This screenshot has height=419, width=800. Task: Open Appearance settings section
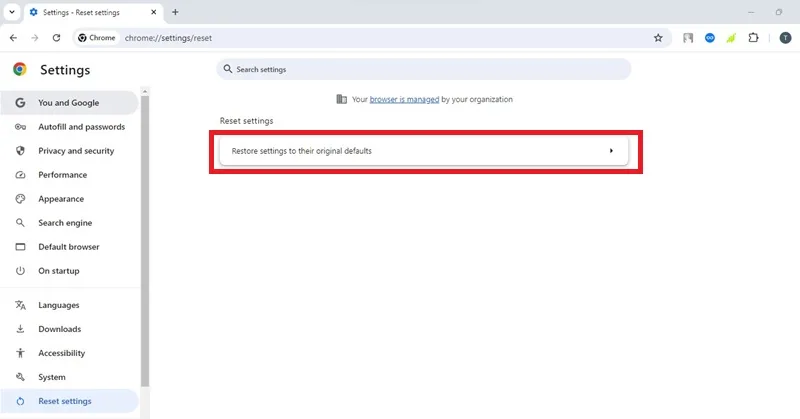point(69,199)
